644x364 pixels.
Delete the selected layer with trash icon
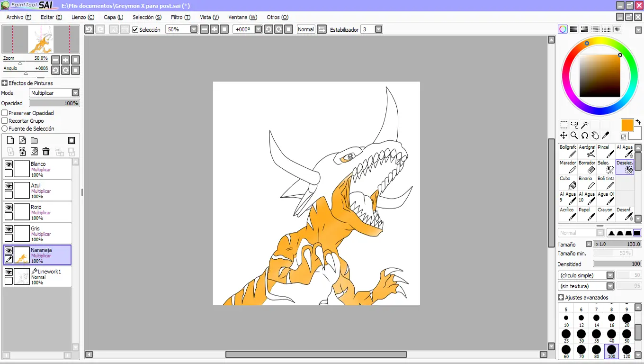(46, 152)
